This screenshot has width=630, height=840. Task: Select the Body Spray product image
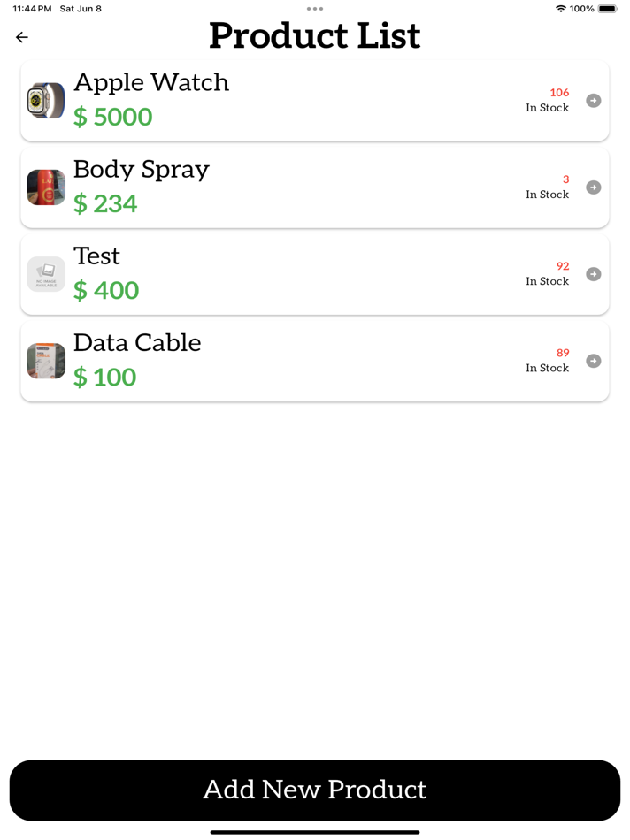(46, 187)
